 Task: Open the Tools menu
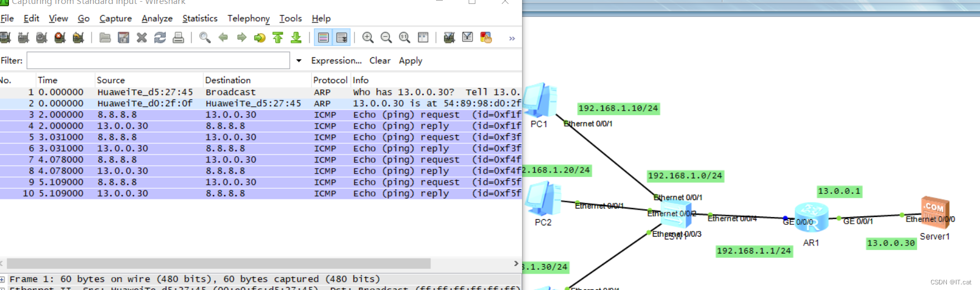(291, 19)
